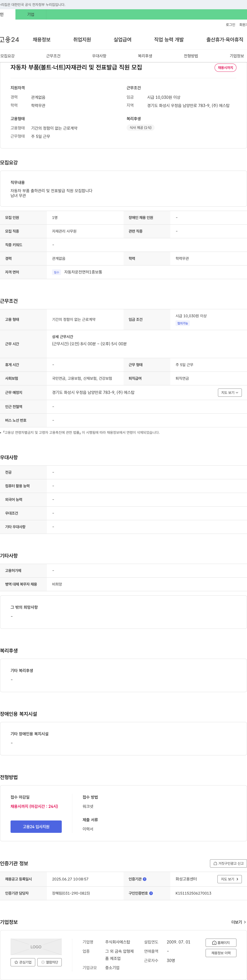Click the 로그인 link
247x980 pixels.
click(x=231, y=25)
